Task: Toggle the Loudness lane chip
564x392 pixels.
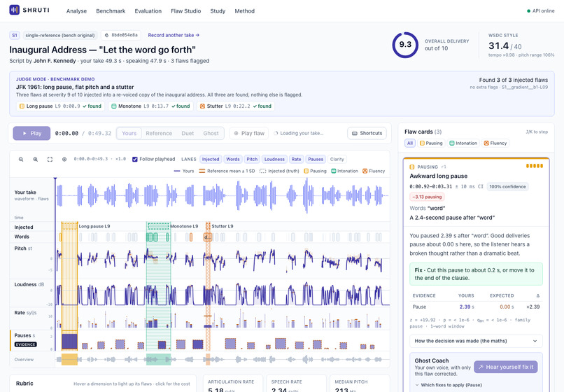Action: (274, 159)
